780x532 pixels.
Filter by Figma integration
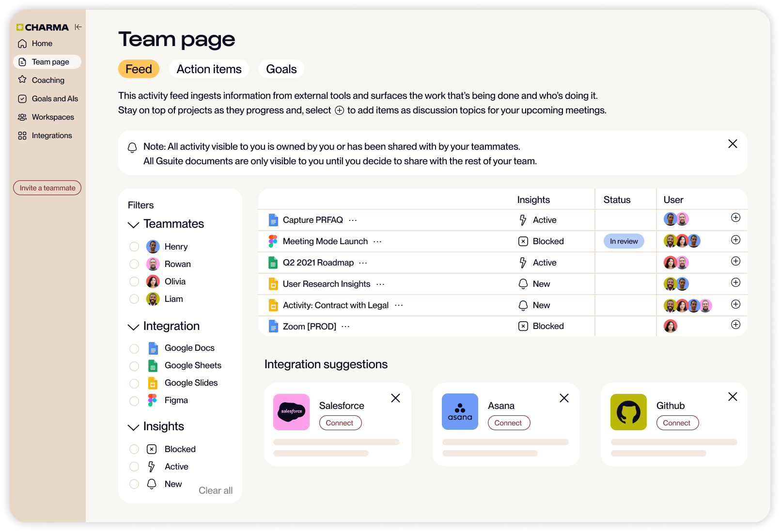134,401
